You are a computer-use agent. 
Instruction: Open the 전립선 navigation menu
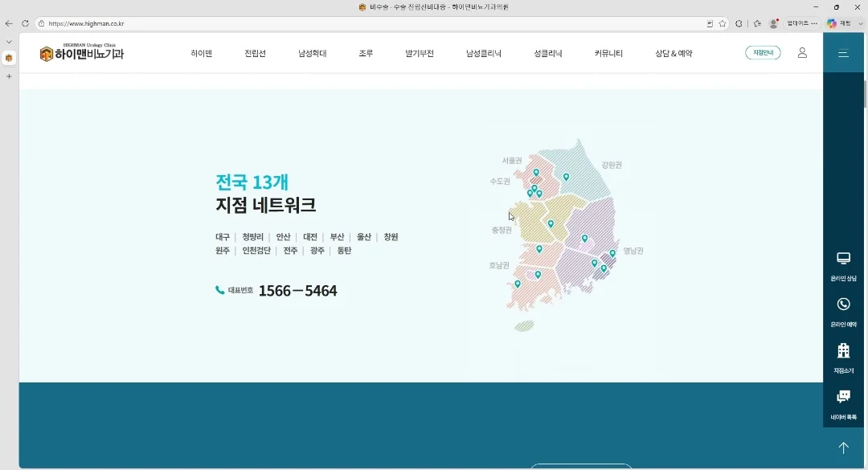pyautogui.click(x=256, y=54)
